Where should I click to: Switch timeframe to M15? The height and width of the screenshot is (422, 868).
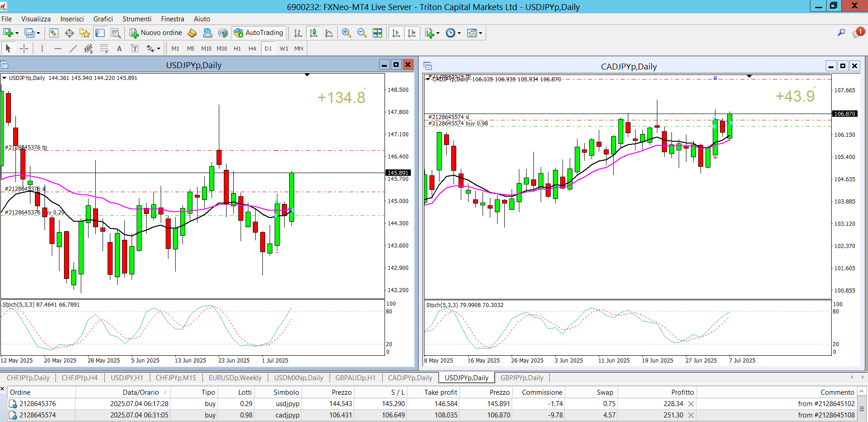click(206, 49)
